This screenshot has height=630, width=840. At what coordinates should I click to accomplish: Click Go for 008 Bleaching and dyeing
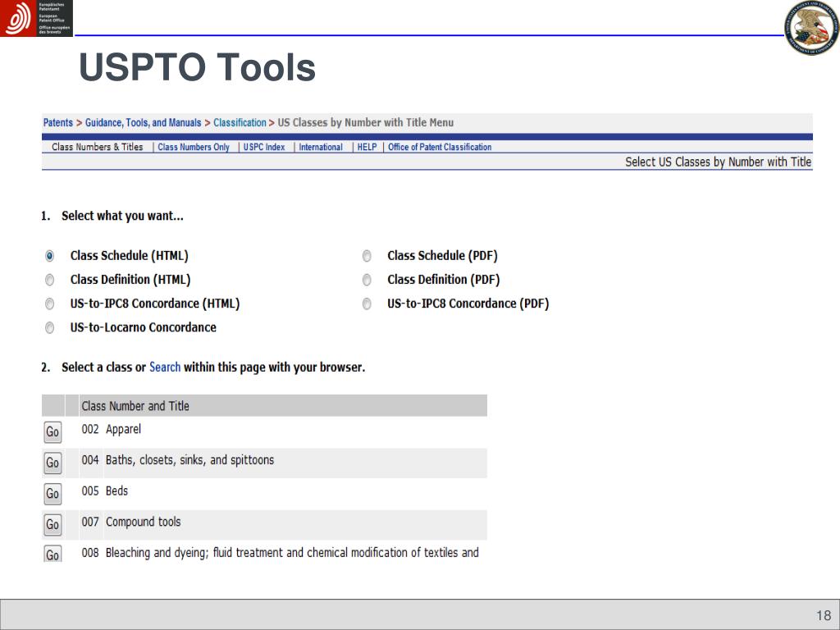(52, 554)
